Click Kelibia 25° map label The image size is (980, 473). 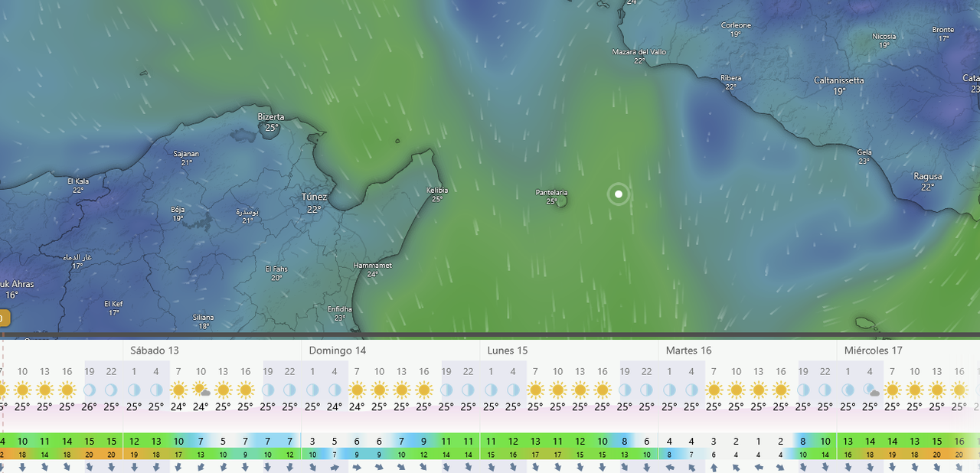437,194
